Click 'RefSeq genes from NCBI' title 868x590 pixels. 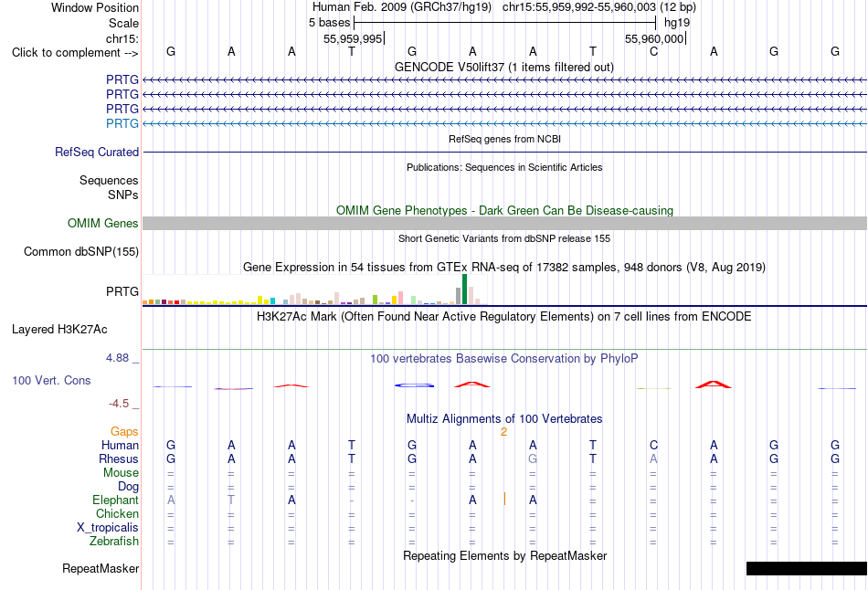(504, 139)
